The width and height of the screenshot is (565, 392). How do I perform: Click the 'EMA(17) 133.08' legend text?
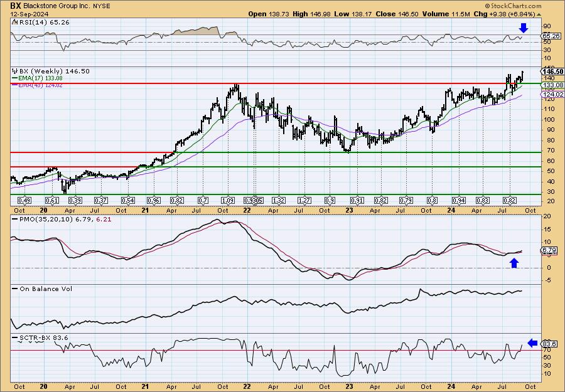pos(40,78)
